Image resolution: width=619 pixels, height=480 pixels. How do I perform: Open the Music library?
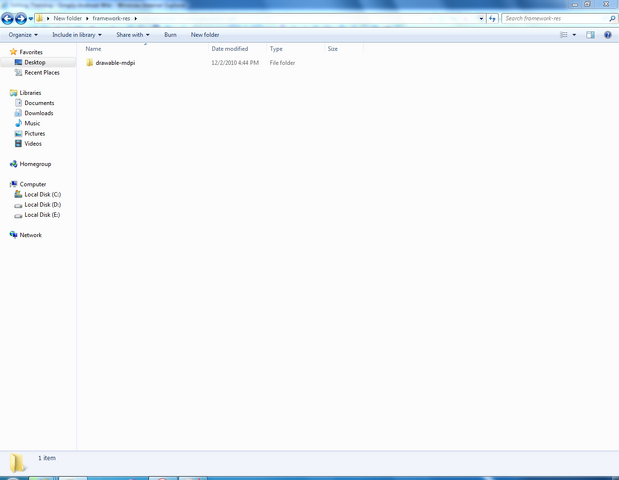coord(32,124)
